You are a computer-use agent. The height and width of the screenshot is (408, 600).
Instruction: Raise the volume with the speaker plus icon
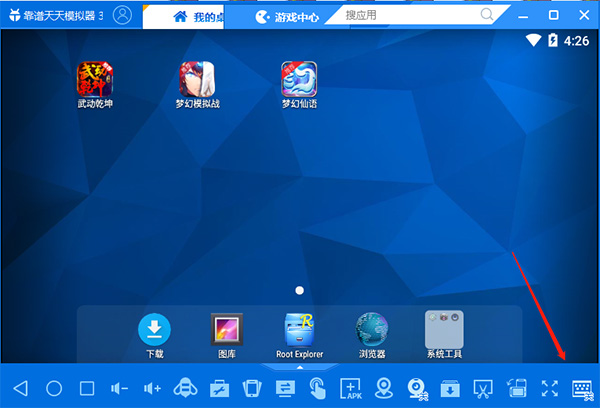pyautogui.click(x=152, y=389)
